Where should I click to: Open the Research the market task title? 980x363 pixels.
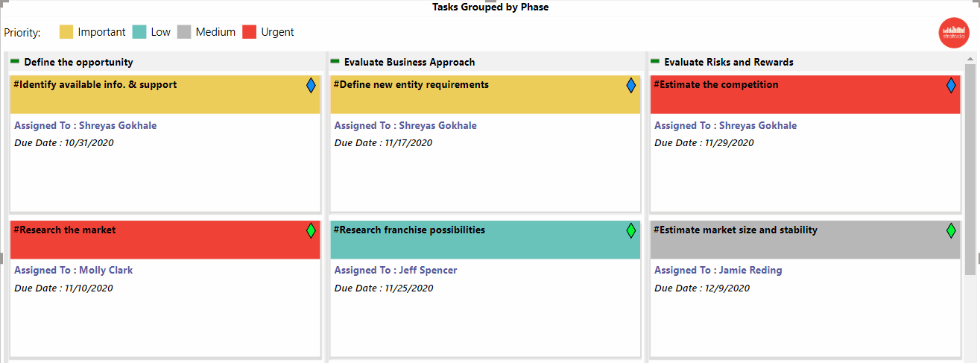[x=65, y=230]
